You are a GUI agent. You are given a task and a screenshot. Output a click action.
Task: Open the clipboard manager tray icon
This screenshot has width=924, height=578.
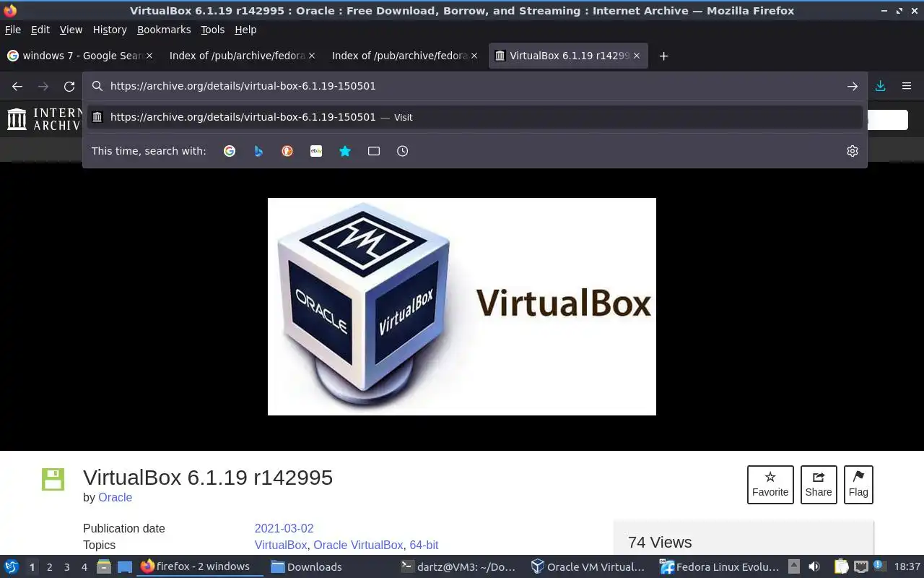pos(841,566)
